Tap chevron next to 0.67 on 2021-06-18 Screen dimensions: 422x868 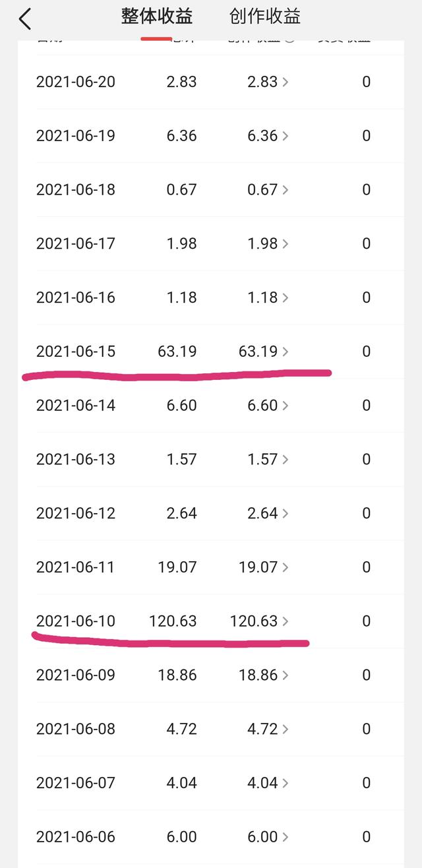click(285, 190)
